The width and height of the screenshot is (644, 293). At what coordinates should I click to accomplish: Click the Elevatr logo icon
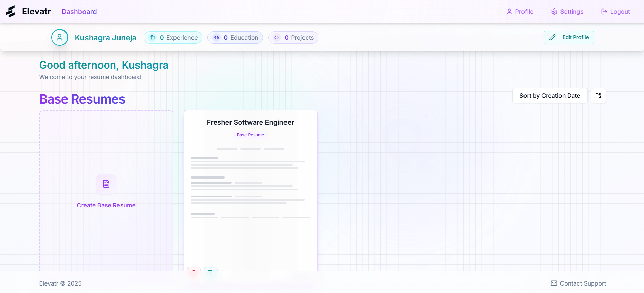[x=11, y=12]
